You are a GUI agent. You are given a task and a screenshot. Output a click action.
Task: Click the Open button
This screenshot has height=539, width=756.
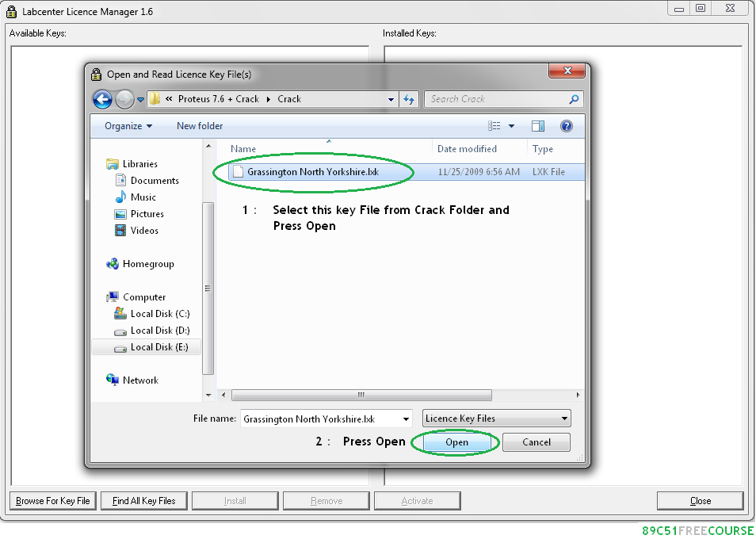[456, 442]
